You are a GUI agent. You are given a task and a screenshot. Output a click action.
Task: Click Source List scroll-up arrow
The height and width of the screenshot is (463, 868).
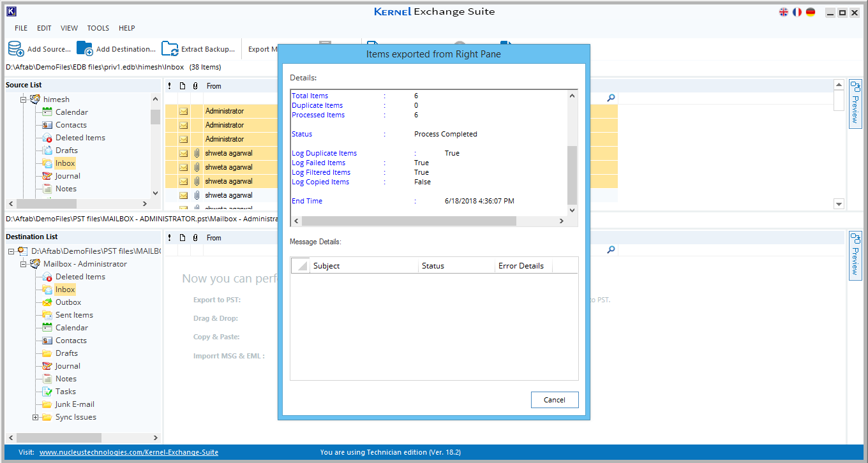point(155,99)
